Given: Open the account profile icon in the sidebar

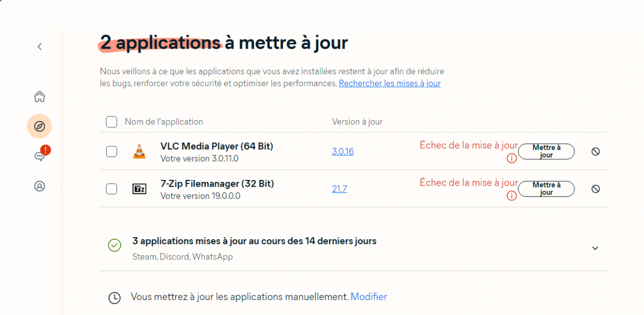Looking at the screenshot, I should 39,187.
